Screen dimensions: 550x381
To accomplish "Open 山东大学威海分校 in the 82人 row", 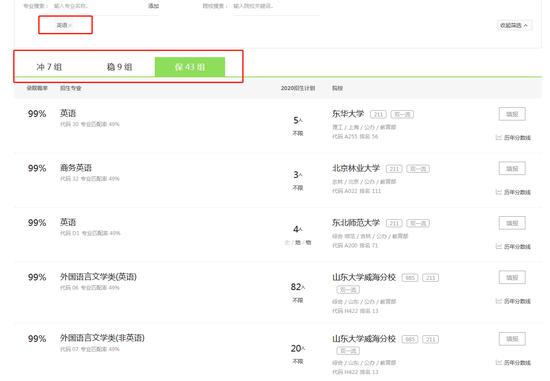I will point(364,278).
